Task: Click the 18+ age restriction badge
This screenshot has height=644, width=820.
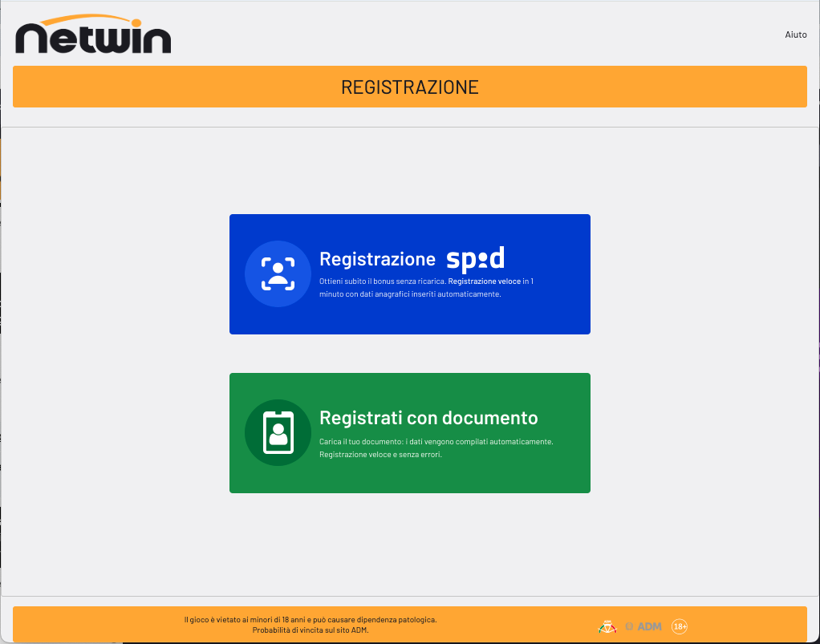Action: pyautogui.click(x=680, y=626)
